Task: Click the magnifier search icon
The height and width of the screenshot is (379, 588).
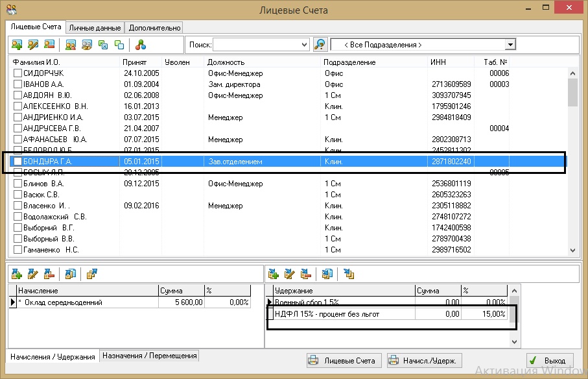Action: 320,45
